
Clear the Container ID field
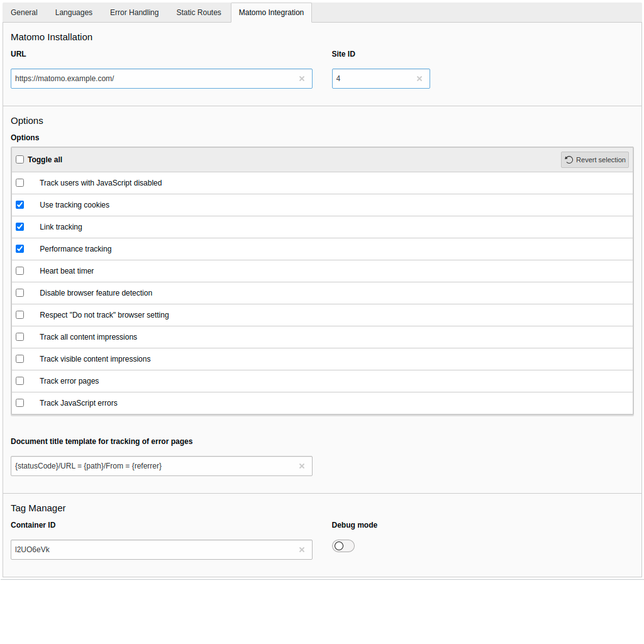[301, 550]
